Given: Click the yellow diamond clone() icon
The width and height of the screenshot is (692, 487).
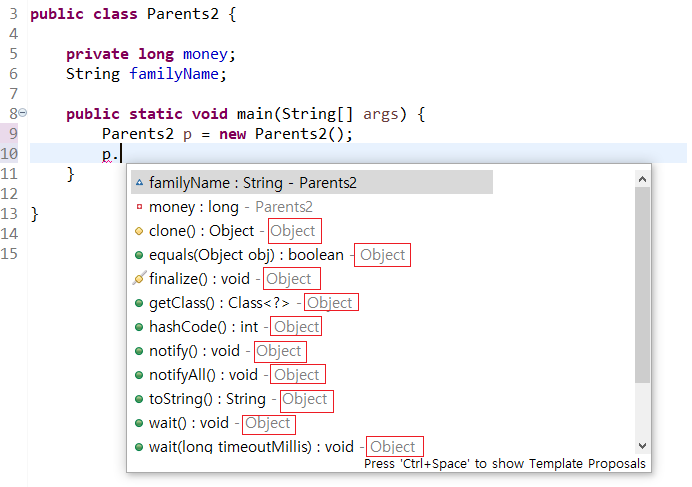Looking at the screenshot, I should point(139,231).
